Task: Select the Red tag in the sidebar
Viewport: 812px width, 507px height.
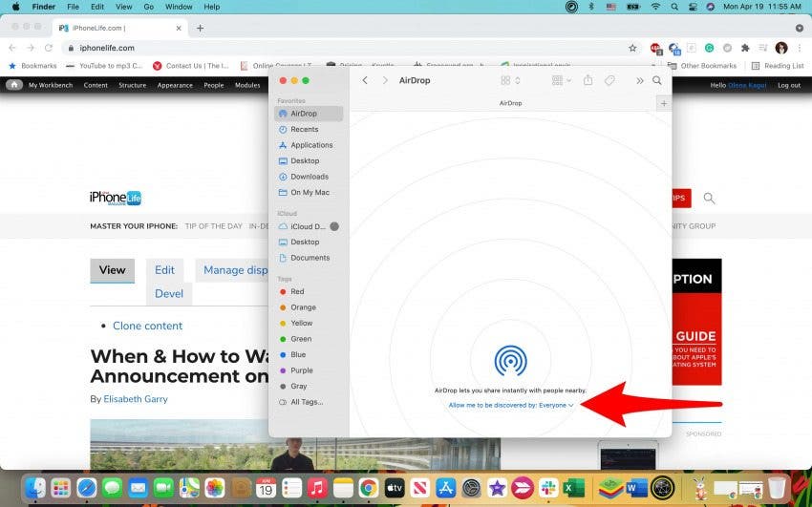Action: (x=297, y=291)
